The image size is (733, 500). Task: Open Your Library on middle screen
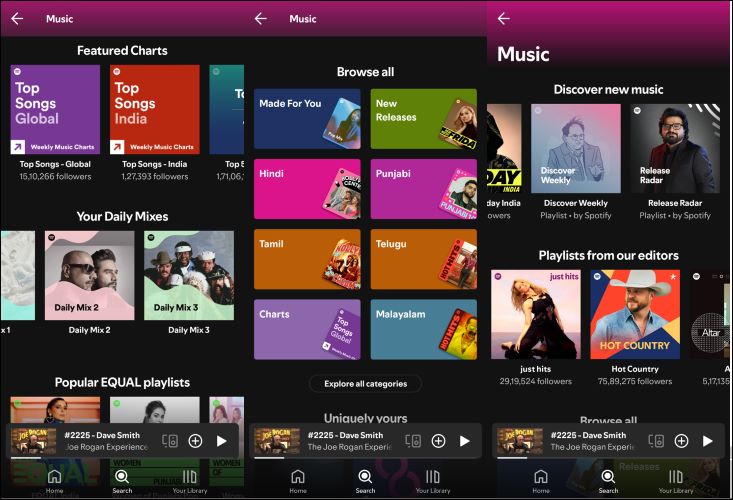click(433, 481)
